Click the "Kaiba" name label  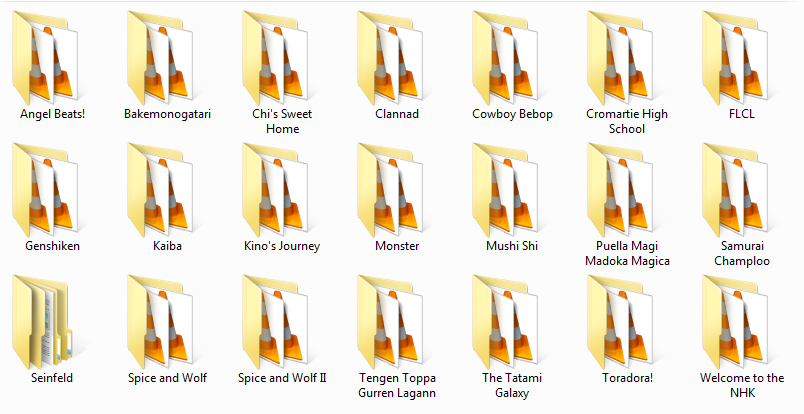pos(167,246)
